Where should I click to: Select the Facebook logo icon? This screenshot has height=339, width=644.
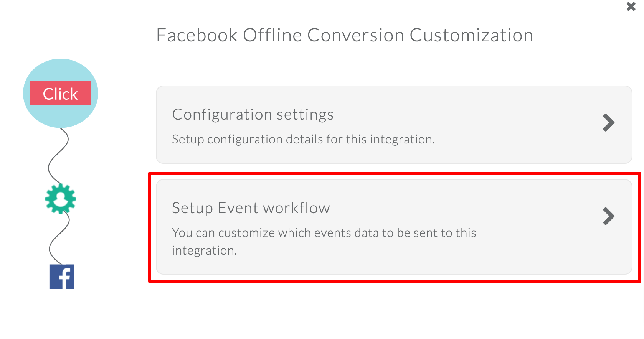pos(61,276)
